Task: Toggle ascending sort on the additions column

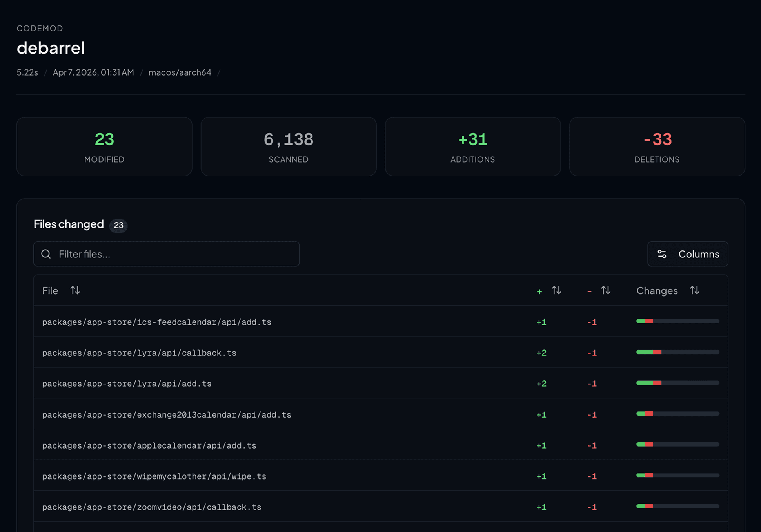Action: tap(556, 290)
